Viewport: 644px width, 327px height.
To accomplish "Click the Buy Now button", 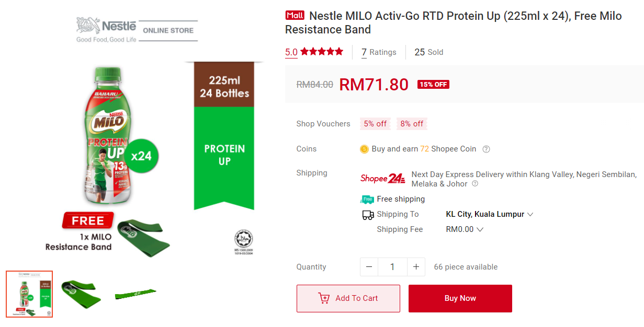I will point(460,298).
